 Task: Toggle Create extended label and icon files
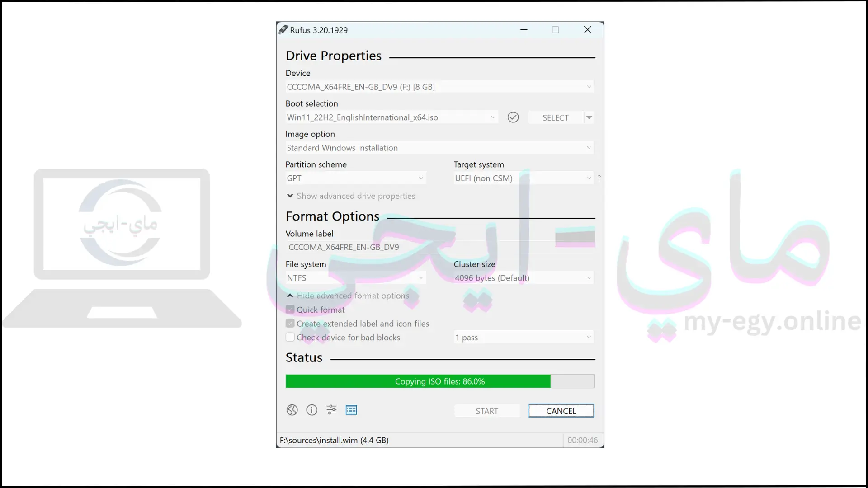point(290,323)
